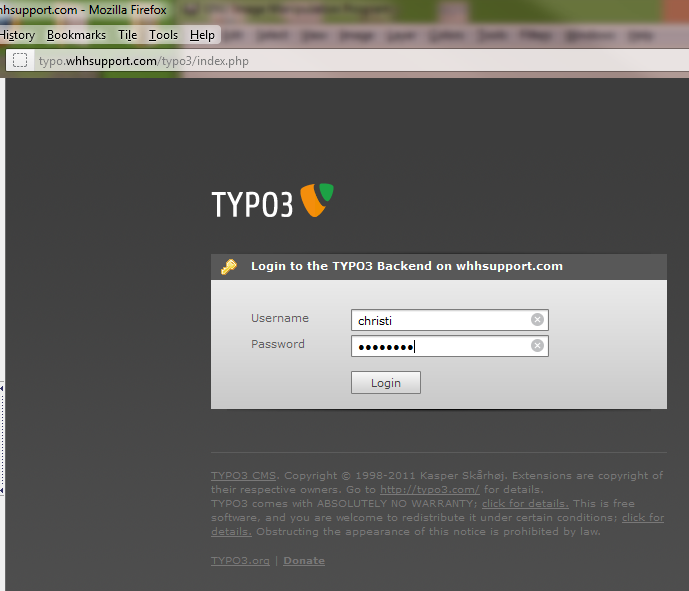Viewport: 689px width, 591px height.
Task: Focus the Password input field
Action: click(440, 346)
